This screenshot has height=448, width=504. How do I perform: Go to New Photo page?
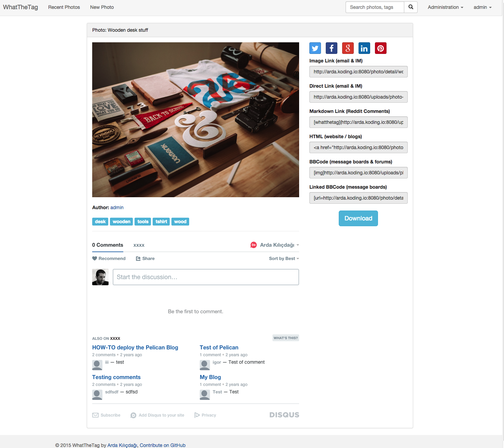(x=102, y=7)
